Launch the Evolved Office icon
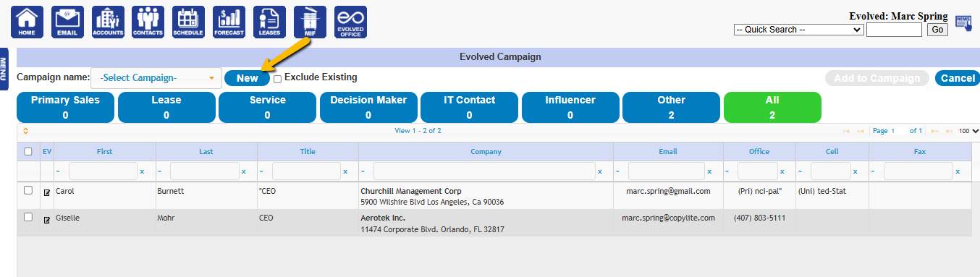 [x=350, y=22]
